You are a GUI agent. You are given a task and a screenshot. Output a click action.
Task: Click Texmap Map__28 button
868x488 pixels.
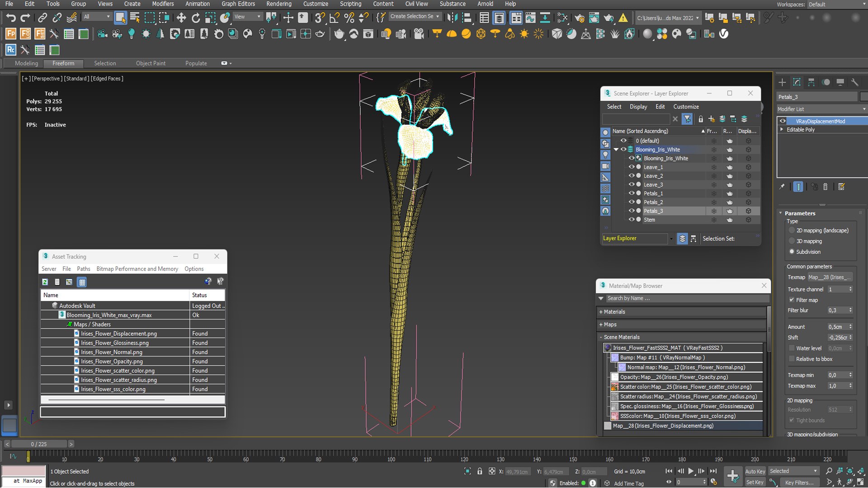pos(830,277)
